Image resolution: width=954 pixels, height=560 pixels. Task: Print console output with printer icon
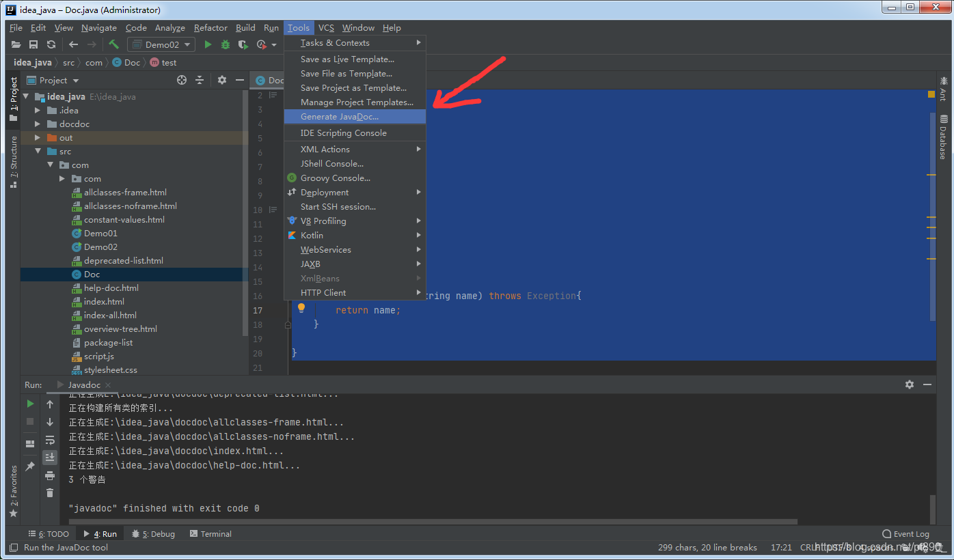click(50, 475)
